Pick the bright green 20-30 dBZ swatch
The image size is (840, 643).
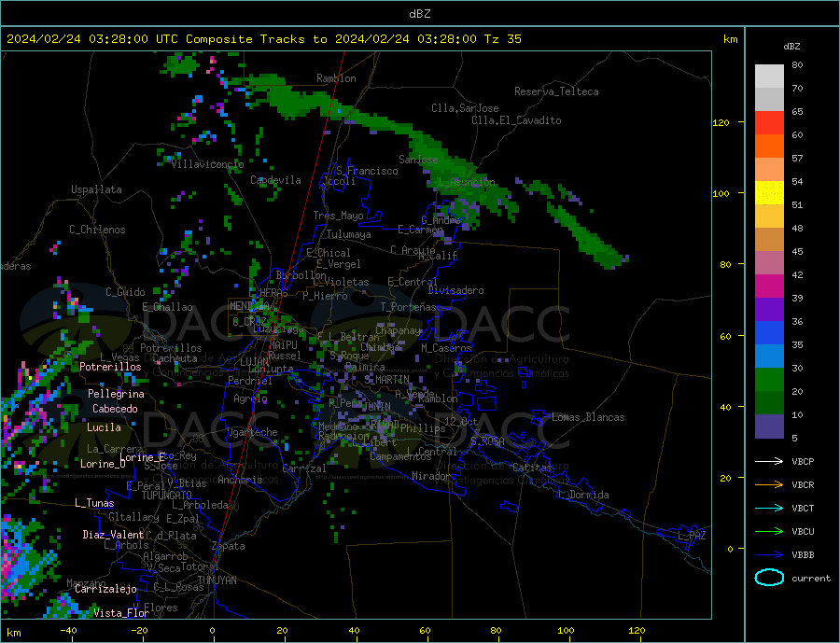pos(769,380)
